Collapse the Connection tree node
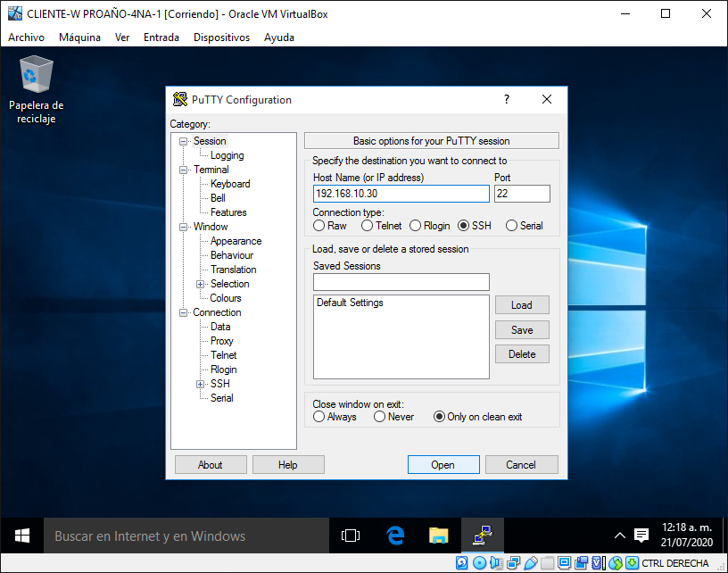Image resolution: width=728 pixels, height=573 pixels. tap(184, 312)
